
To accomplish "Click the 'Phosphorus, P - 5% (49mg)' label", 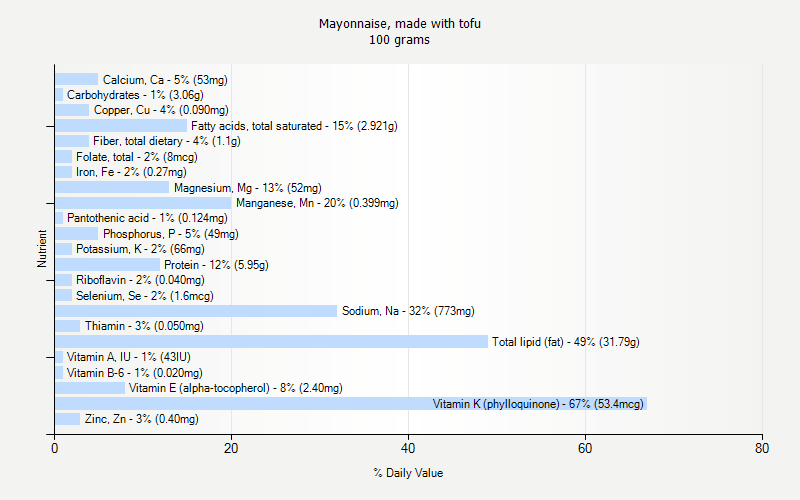I will click(171, 234).
